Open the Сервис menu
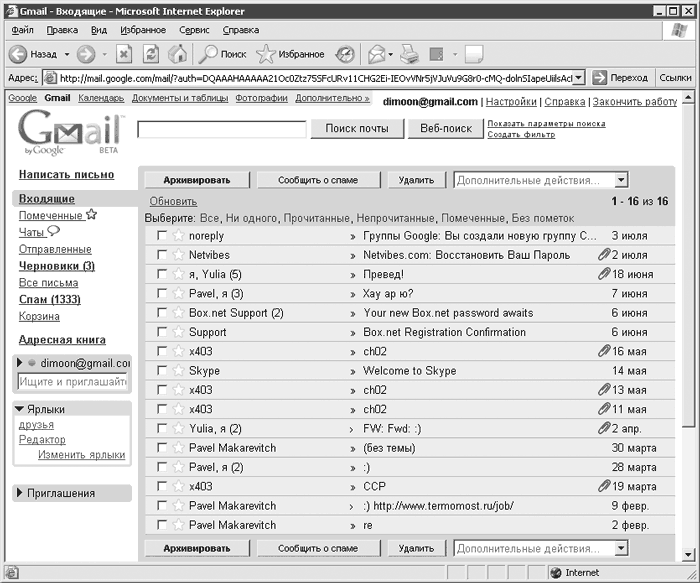Viewport: 700px width, 583px height. pyautogui.click(x=194, y=30)
